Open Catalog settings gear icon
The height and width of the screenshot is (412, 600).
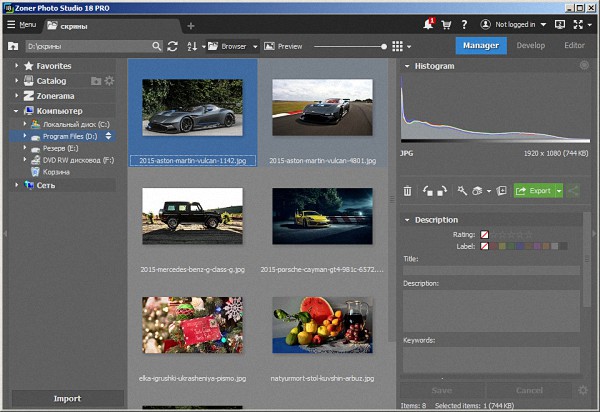coord(109,81)
